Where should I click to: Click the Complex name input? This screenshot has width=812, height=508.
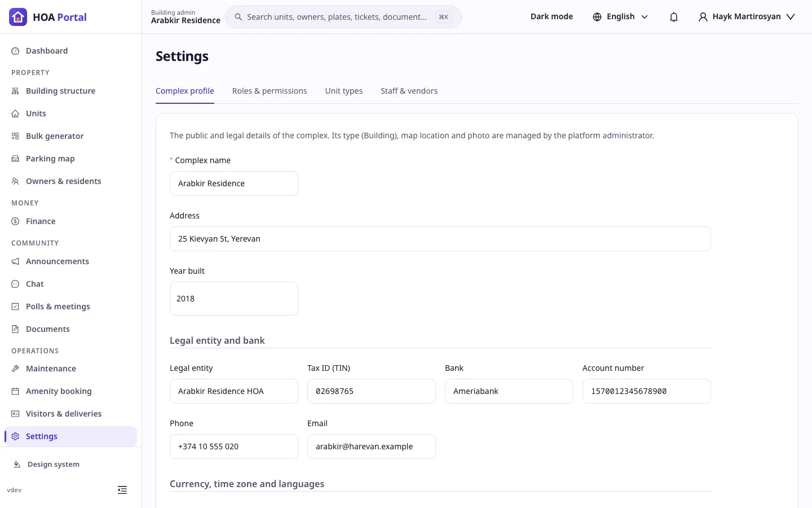pos(234,183)
